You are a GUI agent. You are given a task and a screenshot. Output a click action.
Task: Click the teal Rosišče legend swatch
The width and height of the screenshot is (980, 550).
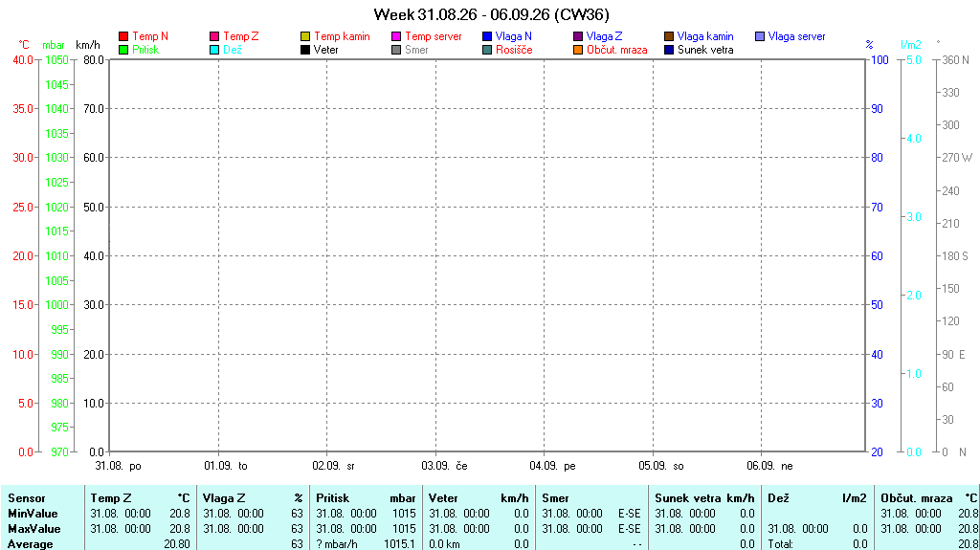click(487, 50)
